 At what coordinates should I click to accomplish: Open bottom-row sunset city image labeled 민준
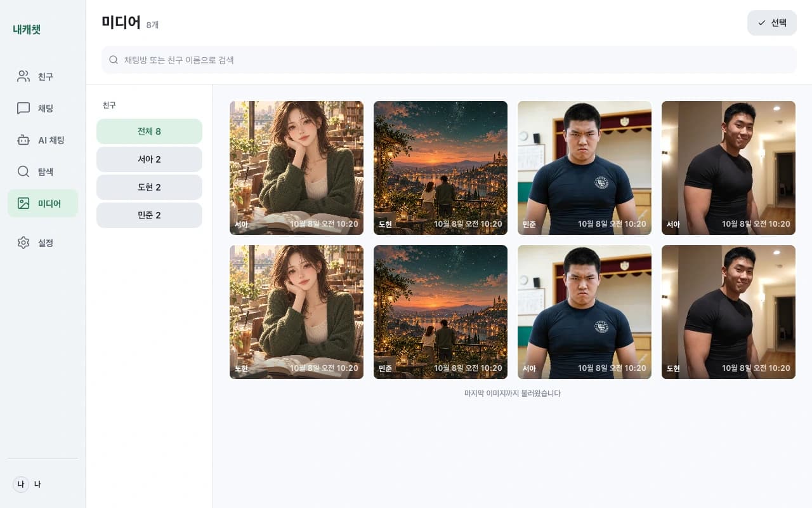tap(440, 312)
